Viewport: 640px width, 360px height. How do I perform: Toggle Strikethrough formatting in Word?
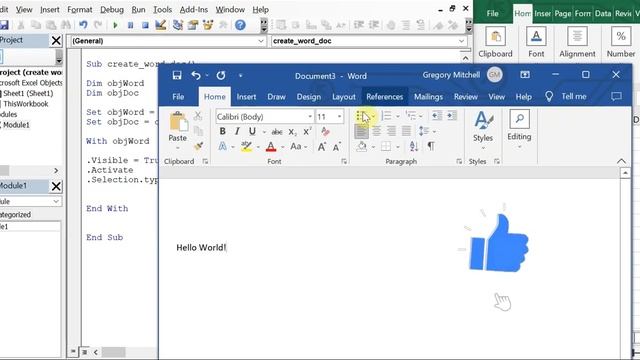pos(277,132)
